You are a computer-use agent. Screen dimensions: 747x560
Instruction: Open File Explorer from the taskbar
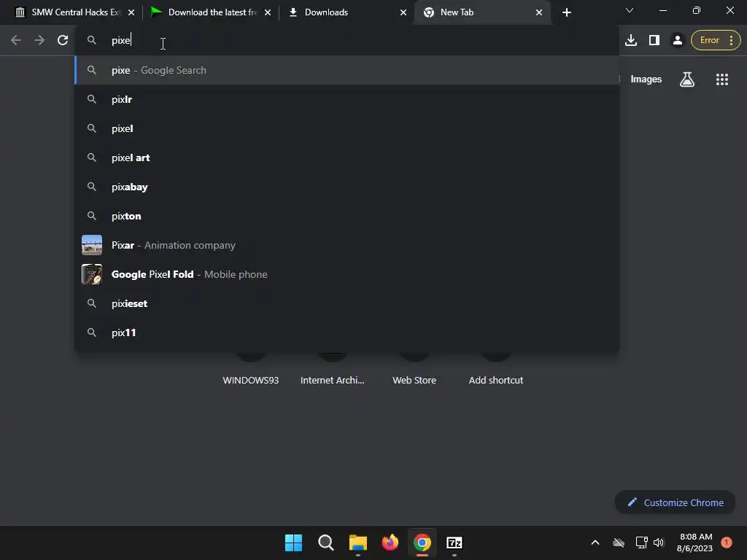[x=357, y=542]
